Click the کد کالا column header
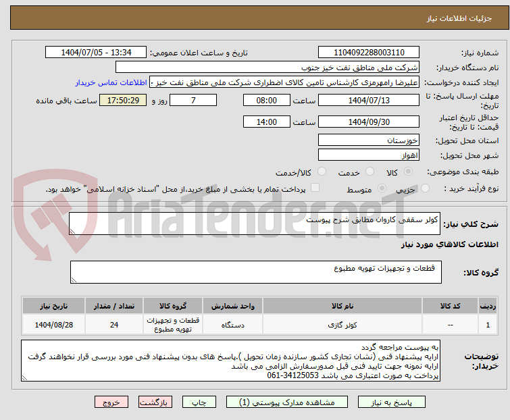Image resolution: width=510 pixels, height=420 pixels. tap(450, 306)
